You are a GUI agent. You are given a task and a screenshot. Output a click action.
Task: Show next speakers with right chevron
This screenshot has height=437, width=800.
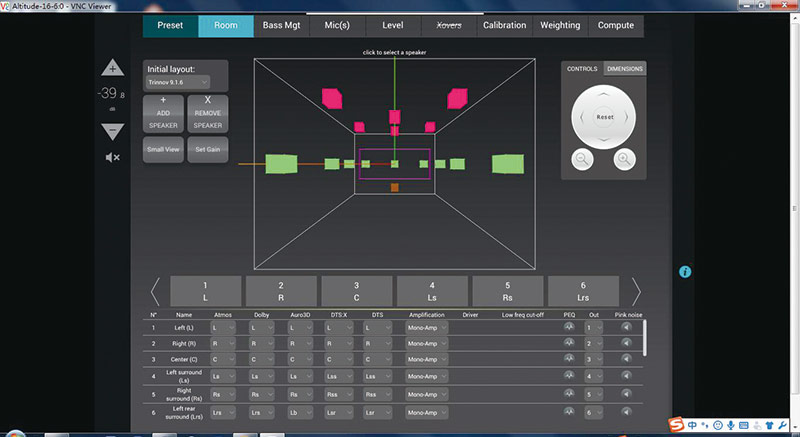click(x=636, y=291)
